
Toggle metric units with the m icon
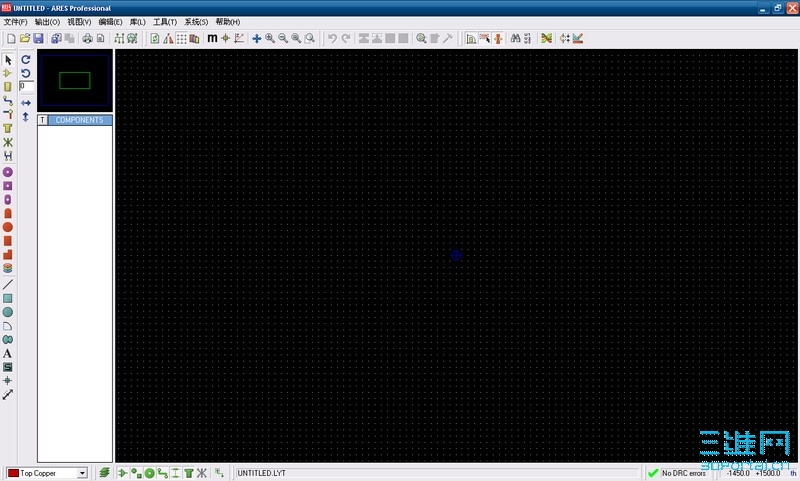click(x=212, y=38)
